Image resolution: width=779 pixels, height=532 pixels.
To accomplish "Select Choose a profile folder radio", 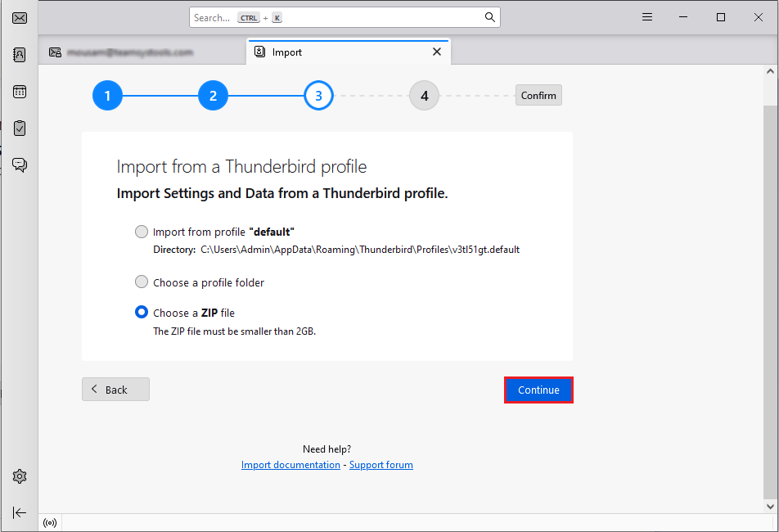I will pos(142,282).
